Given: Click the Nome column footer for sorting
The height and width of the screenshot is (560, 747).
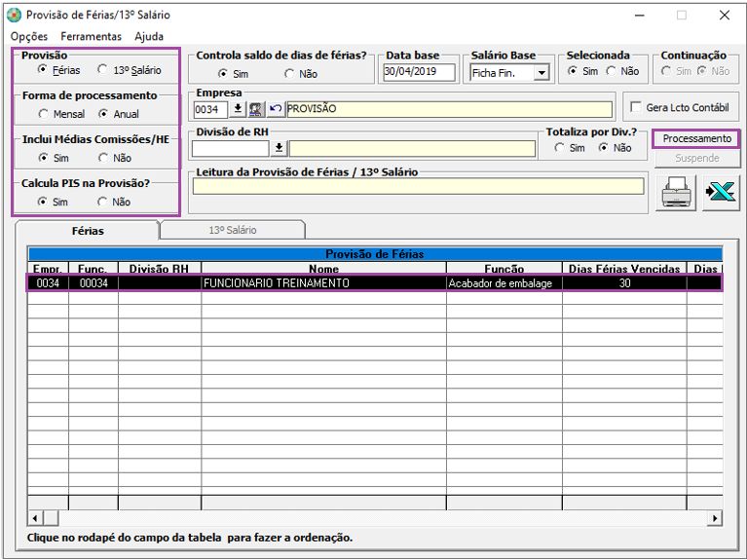Looking at the screenshot, I should pyautogui.click(x=324, y=503).
